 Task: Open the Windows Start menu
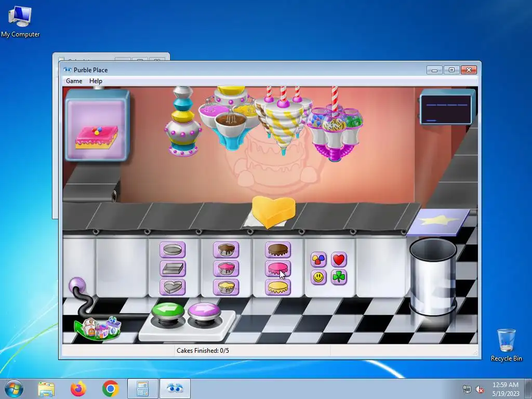point(14,389)
